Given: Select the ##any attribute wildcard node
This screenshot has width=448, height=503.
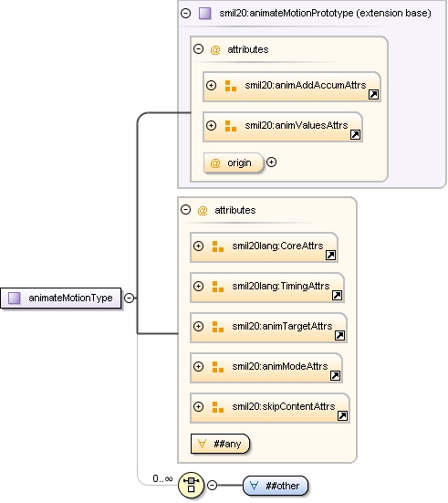Looking at the screenshot, I should point(220,444).
